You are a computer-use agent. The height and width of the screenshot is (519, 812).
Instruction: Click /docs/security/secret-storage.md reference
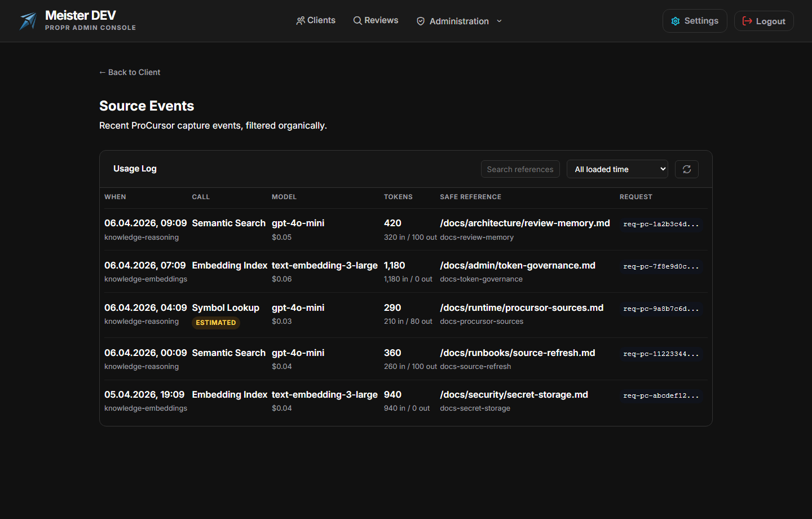coord(514,395)
